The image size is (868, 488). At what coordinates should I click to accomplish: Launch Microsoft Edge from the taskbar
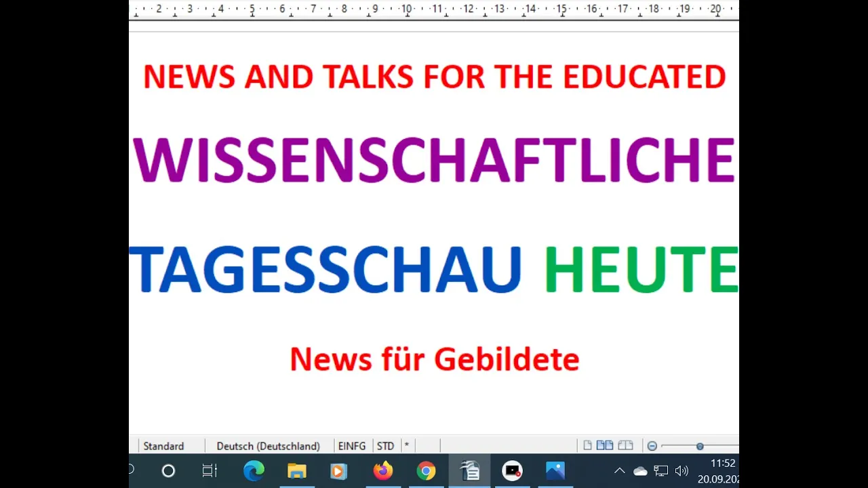[x=254, y=470]
